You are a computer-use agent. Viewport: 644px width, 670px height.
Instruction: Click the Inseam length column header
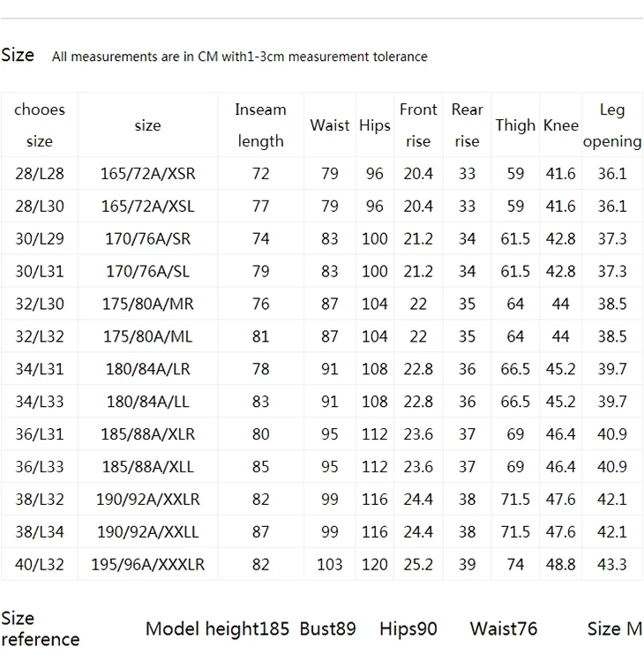point(260,124)
